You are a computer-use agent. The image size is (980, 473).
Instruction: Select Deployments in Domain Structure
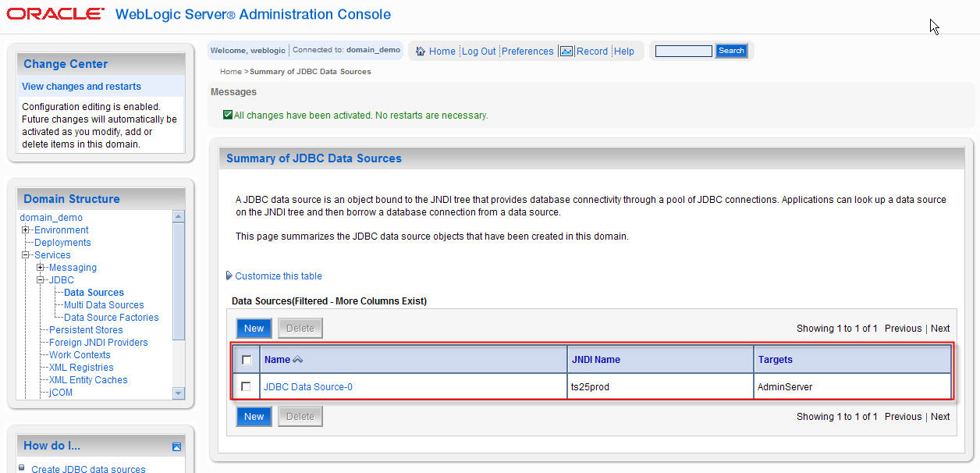click(x=62, y=243)
